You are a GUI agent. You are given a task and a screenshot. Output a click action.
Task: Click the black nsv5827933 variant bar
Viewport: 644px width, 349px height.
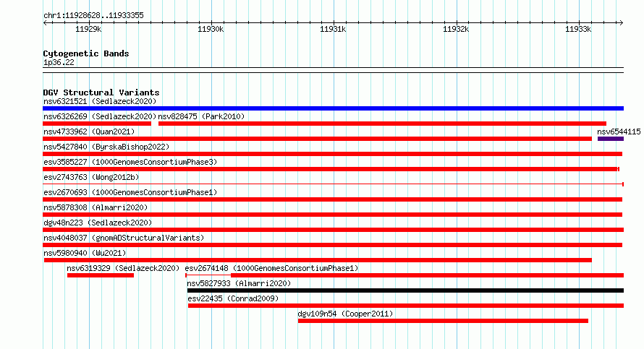click(x=405, y=290)
